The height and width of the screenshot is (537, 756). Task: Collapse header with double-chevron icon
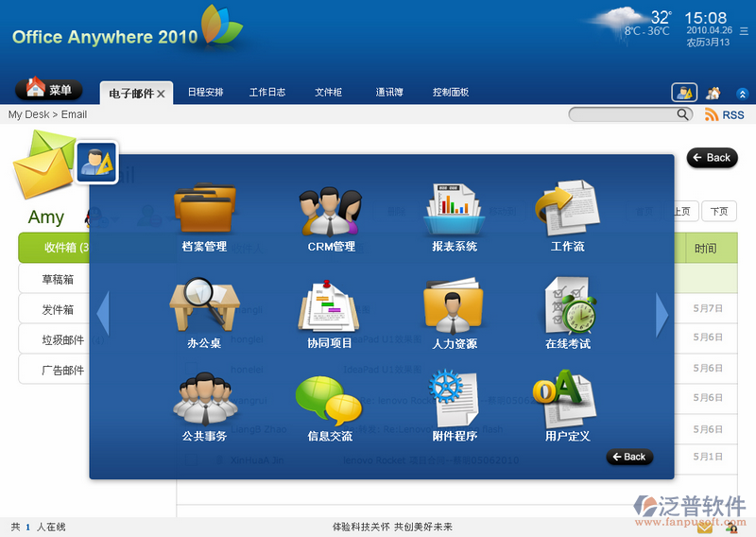[743, 94]
